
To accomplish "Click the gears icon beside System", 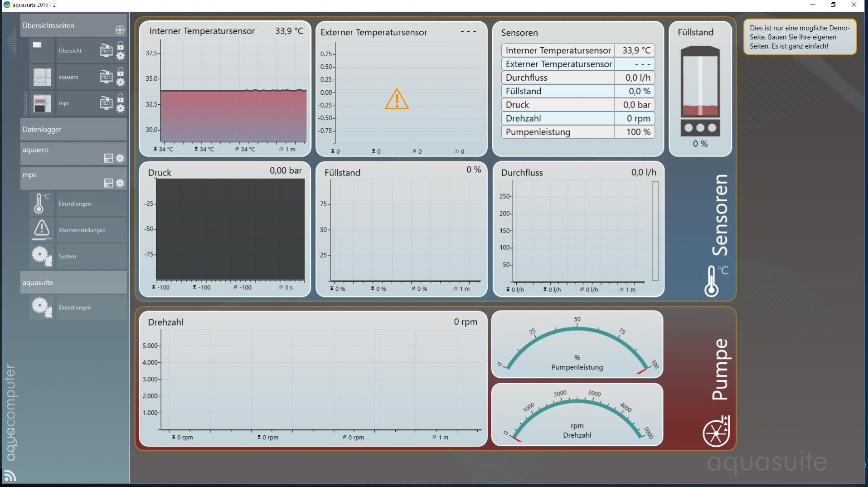I will (x=42, y=256).
